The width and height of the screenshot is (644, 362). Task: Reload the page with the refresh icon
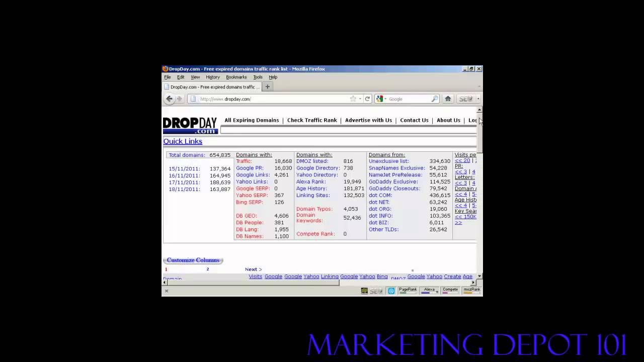[367, 99]
